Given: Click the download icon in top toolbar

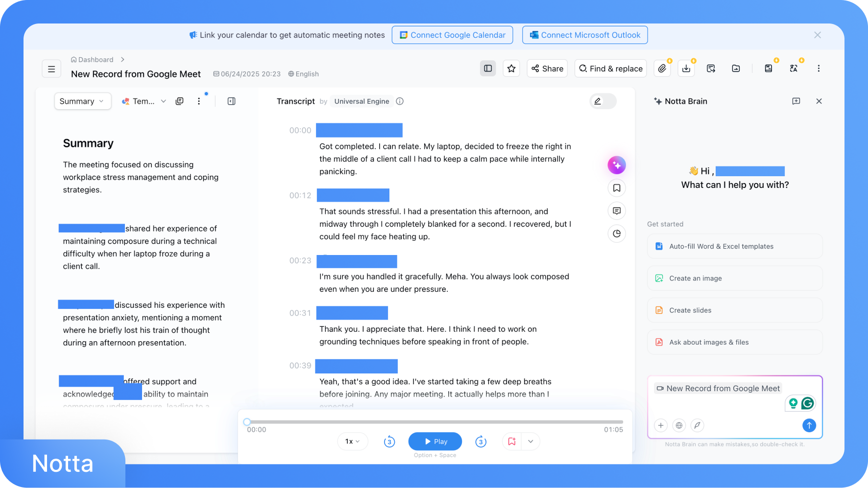Looking at the screenshot, I should coord(686,68).
